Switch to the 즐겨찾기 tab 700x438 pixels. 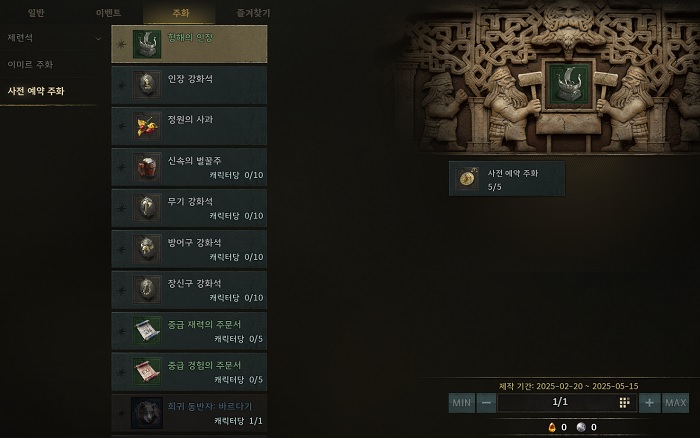tap(253, 13)
